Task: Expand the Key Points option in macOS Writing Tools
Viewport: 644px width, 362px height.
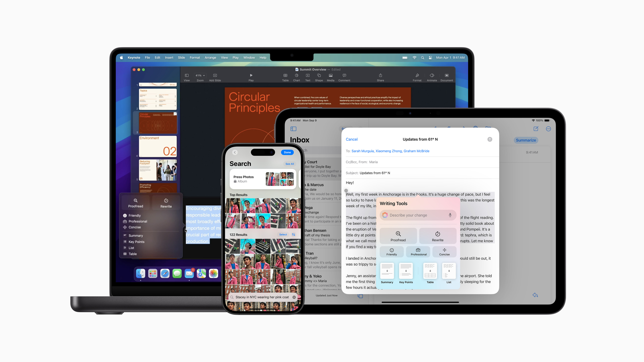Action: (x=136, y=241)
